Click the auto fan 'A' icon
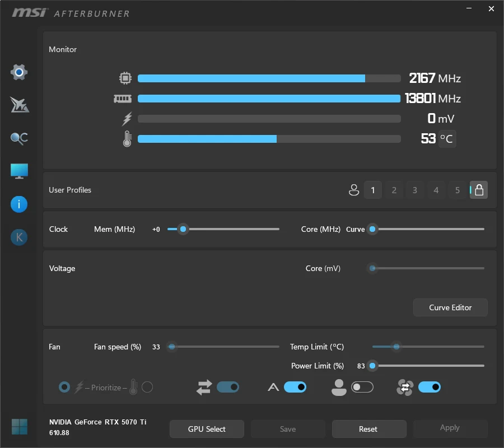Viewport: 504px width, 448px height. click(273, 388)
